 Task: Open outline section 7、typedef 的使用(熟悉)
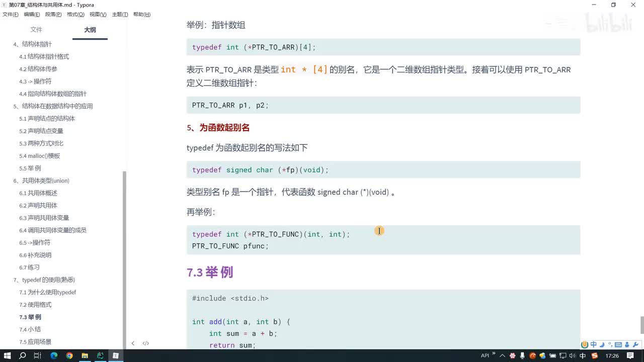pos(44,280)
